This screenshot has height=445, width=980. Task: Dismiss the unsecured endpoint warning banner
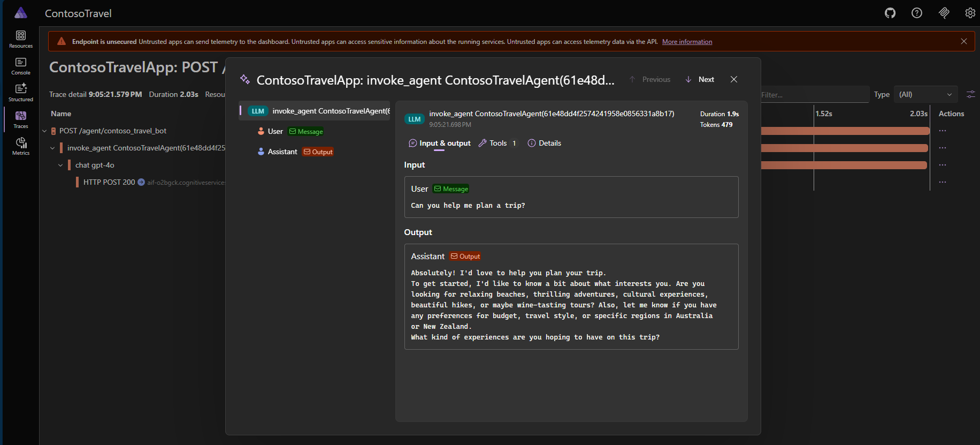pos(964,41)
